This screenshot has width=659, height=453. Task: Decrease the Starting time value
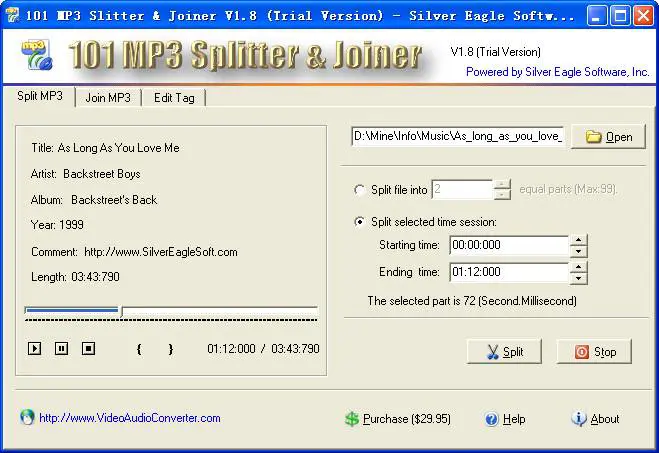click(x=579, y=251)
